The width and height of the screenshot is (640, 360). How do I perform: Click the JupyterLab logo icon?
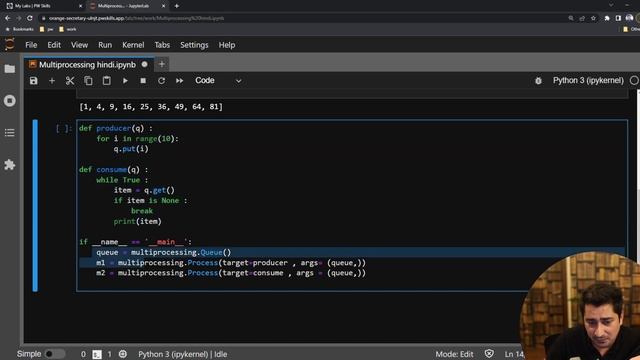click(9, 44)
